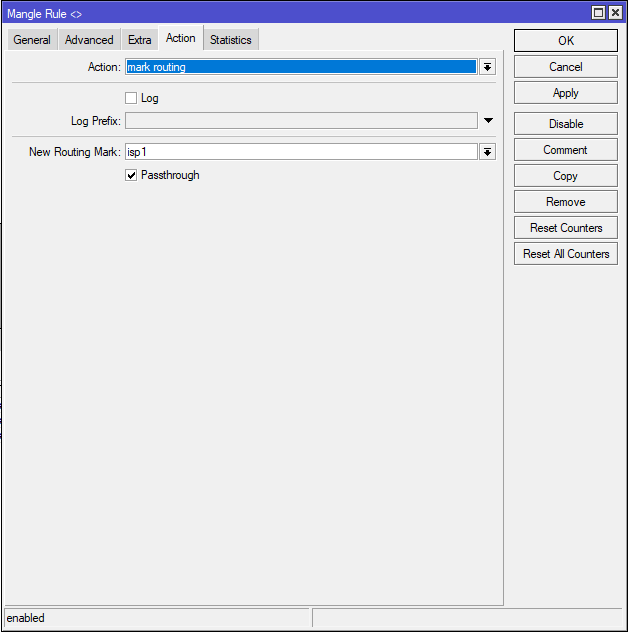Switch to the General tab
Viewport: 628px width, 632px height.
(x=32, y=40)
